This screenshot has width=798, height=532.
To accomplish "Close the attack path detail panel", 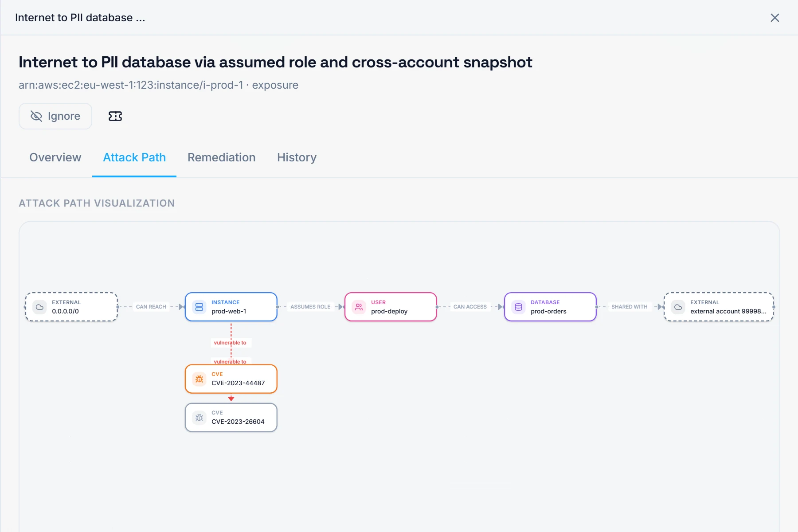I will click(x=775, y=18).
